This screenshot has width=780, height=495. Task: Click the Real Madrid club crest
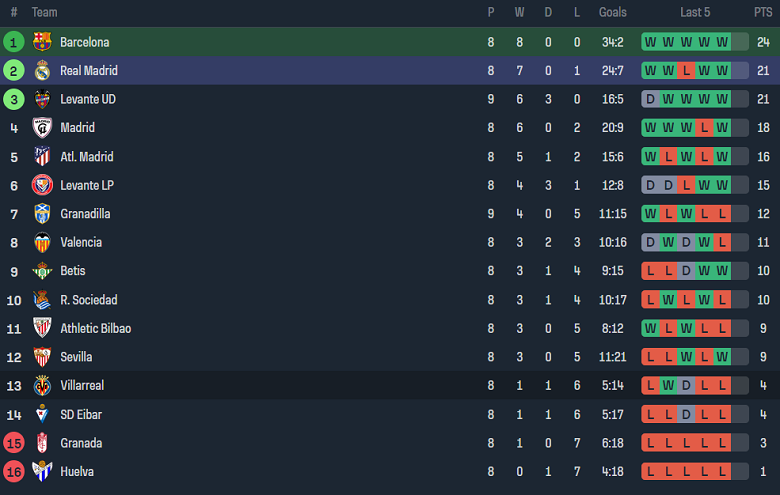42,71
